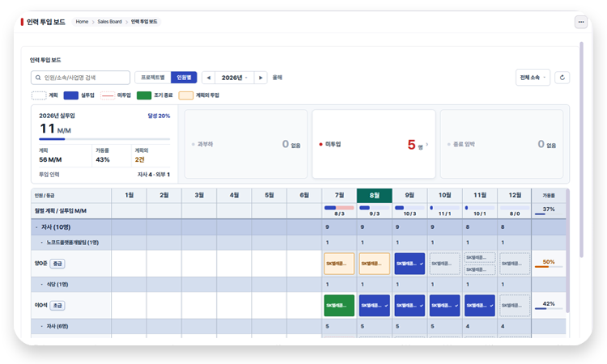Open 이O석 August blue SK block
Screen dimensions: 607x364
pyautogui.click(x=375, y=305)
